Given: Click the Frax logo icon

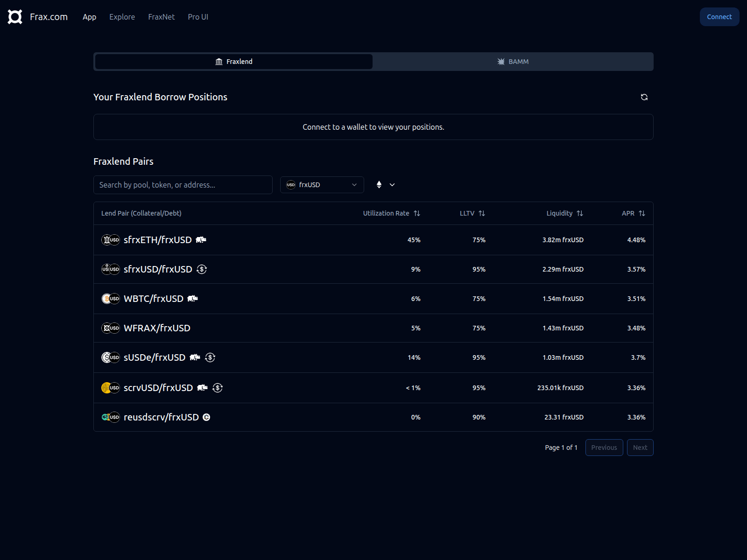Looking at the screenshot, I should (x=15, y=17).
